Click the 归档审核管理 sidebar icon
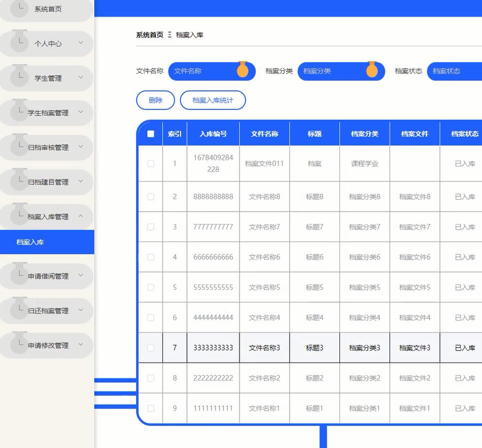Image resolution: width=482 pixels, height=448 pixels. click(x=18, y=147)
